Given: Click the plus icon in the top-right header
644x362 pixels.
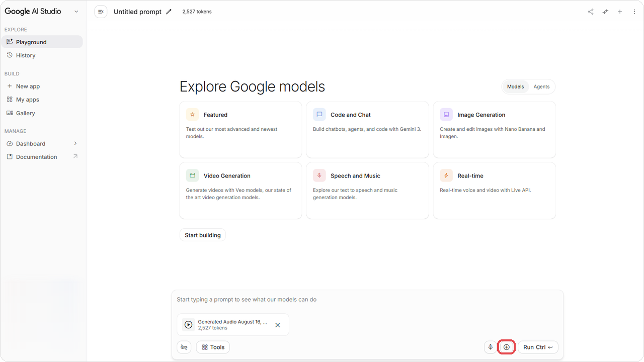Looking at the screenshot, I should (x=620, y=12).
